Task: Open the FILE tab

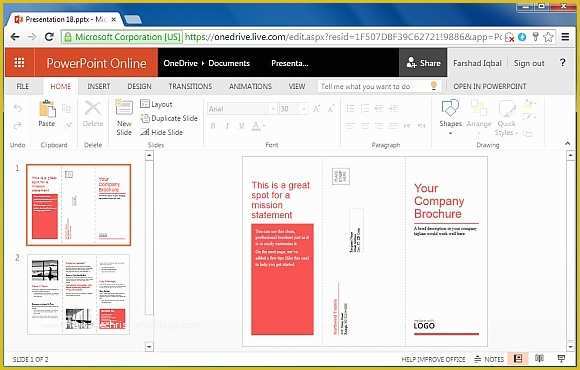Action: [x=22, y=86]
